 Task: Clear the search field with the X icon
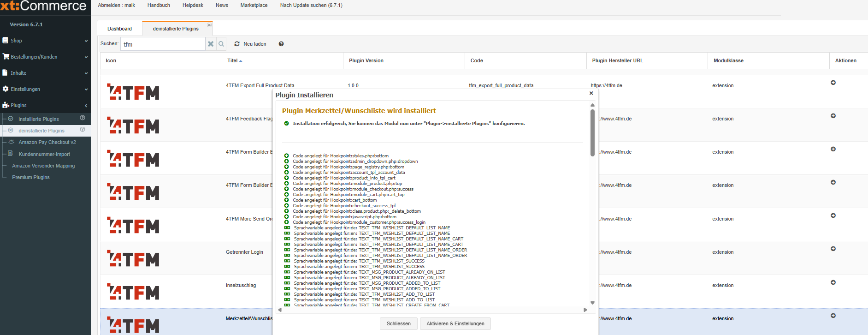click(x=211, y=44)
